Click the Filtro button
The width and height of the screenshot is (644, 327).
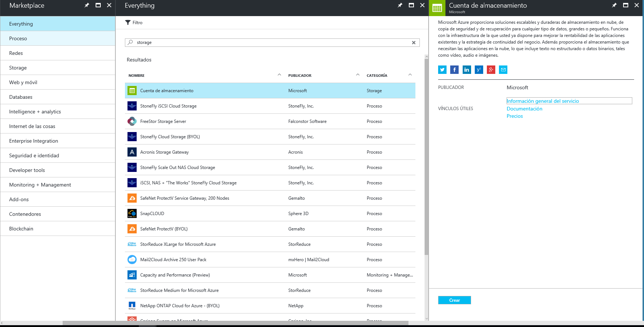click(x=134, y=23)
